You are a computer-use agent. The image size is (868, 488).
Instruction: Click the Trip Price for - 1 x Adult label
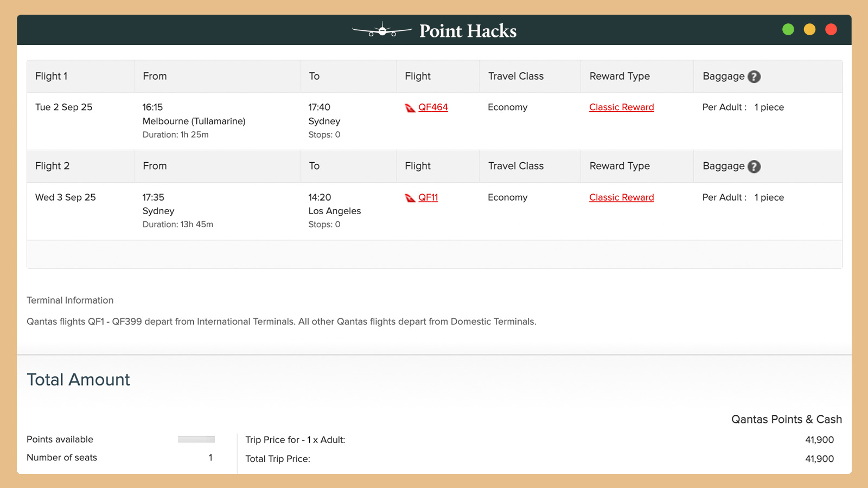click(295, 440)
